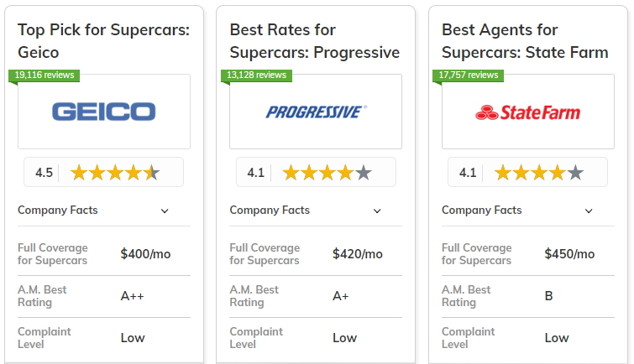Select Best Agents for Supercars: State Farm heading

[x=525, y=41]
